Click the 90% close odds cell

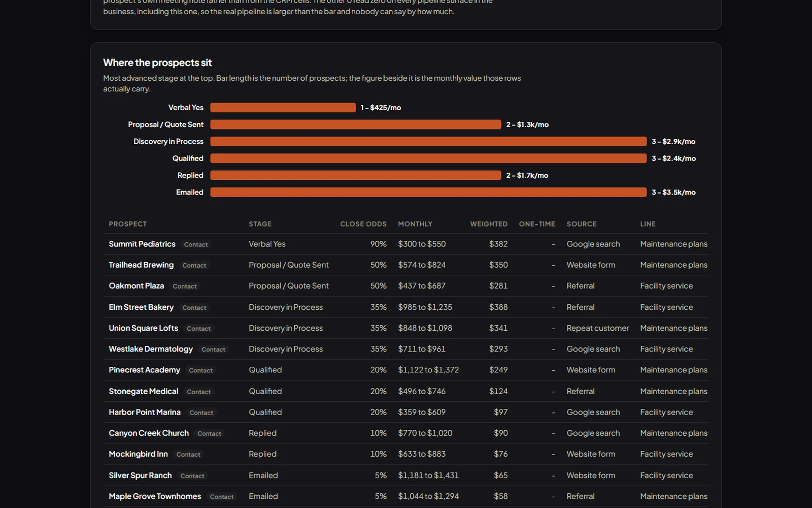[379, 244]
